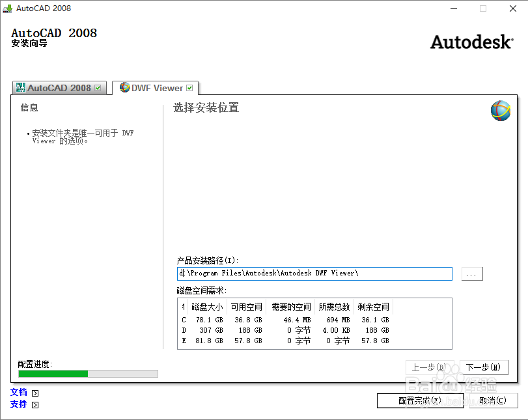Click the arrow icon beside the 支持 link
The height and width of the screenshot is (420, 528).
pos(34,404)
